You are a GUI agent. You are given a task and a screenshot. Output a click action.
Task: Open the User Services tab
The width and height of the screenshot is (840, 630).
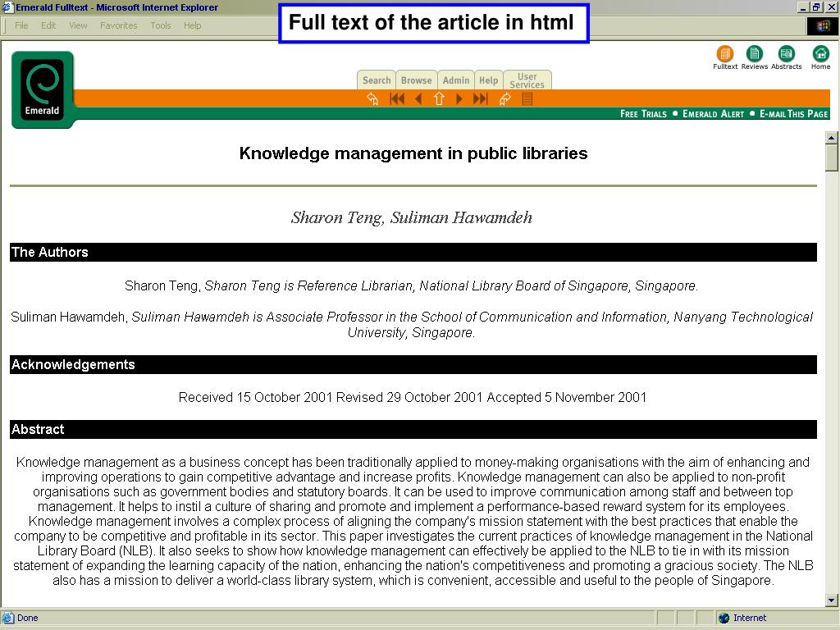tap(527, 80)
